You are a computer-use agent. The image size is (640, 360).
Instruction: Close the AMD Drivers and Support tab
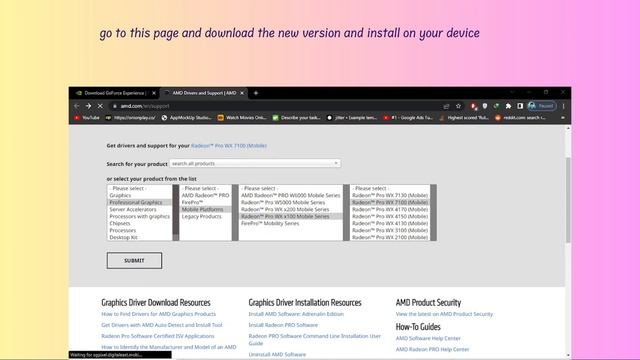coord(242,93)
